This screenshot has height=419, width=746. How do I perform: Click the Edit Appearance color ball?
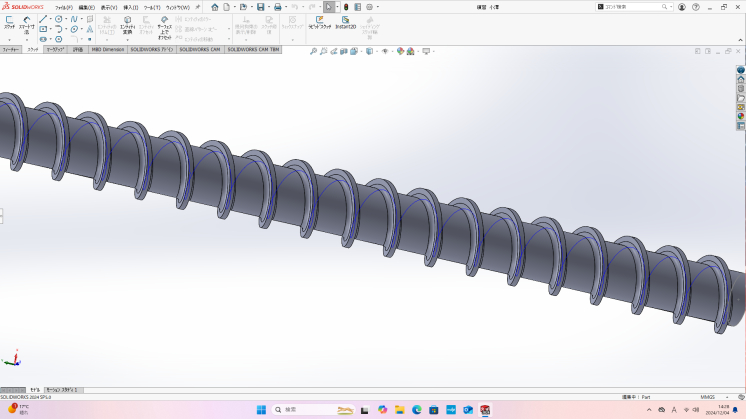coord(400,51)
